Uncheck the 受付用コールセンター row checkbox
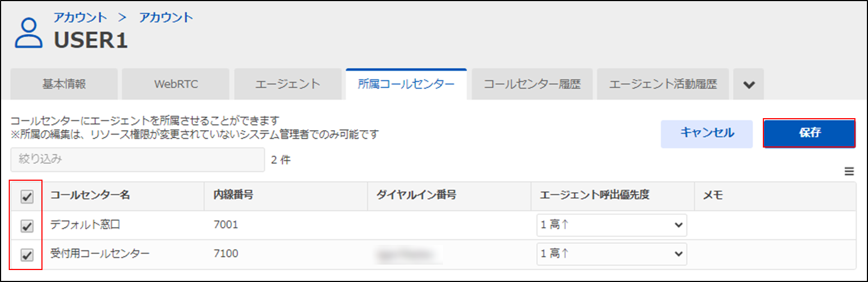The image size is (868, 282). pos(27,254)
